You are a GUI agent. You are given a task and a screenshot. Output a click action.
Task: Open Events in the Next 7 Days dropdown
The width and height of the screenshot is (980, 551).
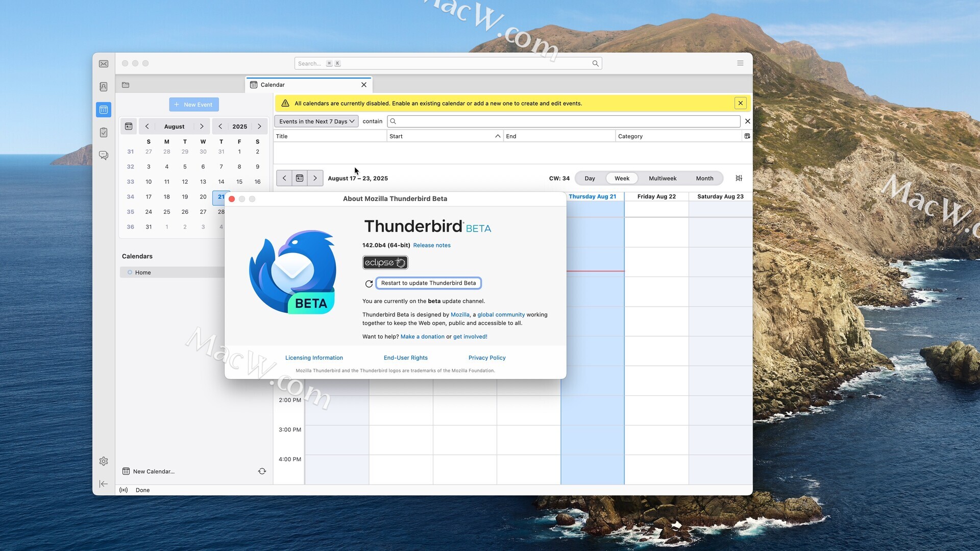316,121
